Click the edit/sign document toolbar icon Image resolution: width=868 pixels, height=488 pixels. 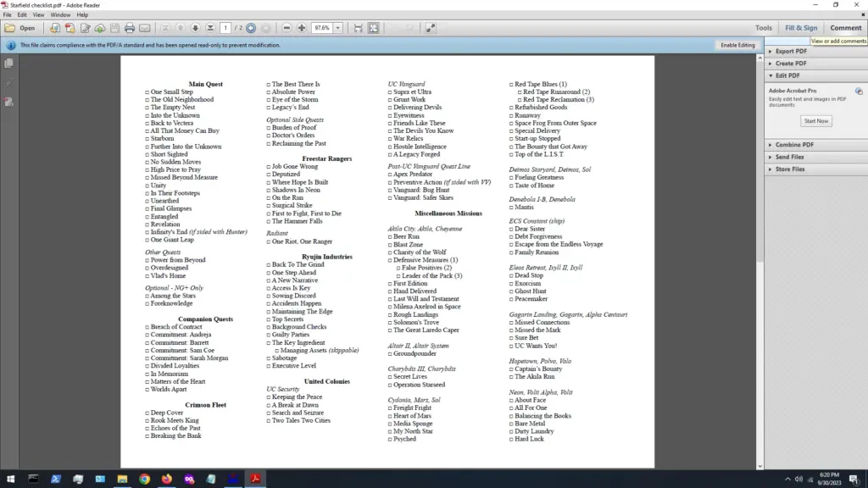85,28
